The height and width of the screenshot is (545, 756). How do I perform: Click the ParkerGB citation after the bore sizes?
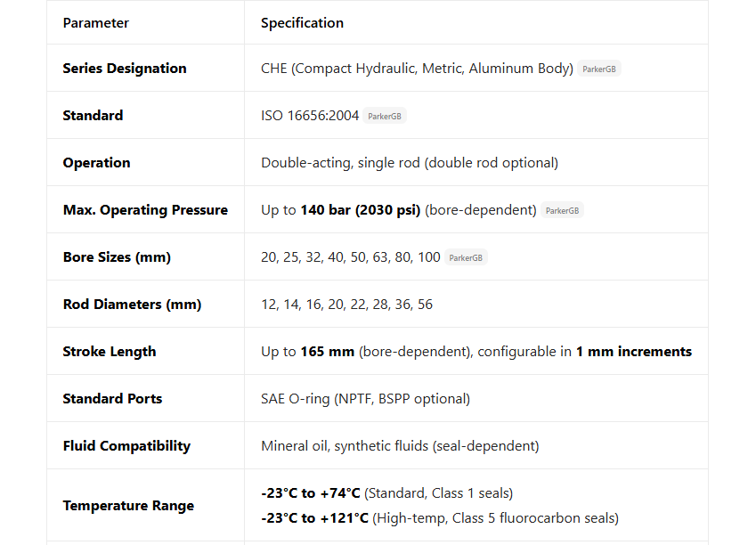[x=466, y=258]
